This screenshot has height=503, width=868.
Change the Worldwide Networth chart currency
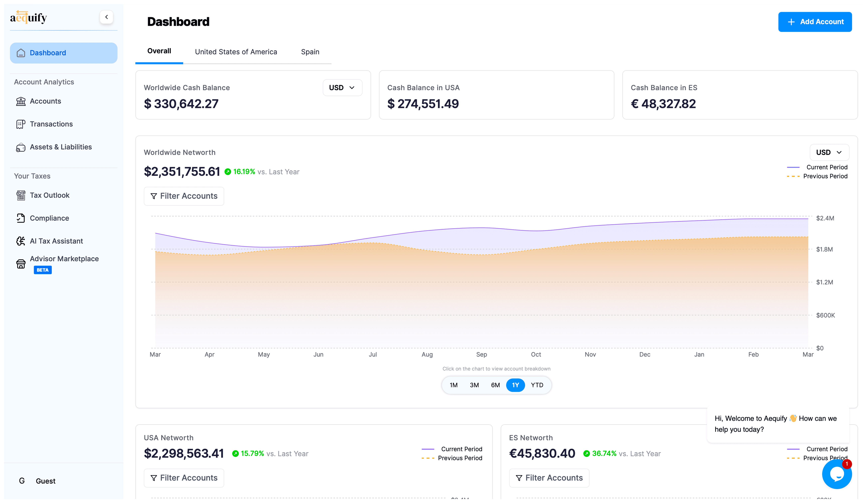829,152
